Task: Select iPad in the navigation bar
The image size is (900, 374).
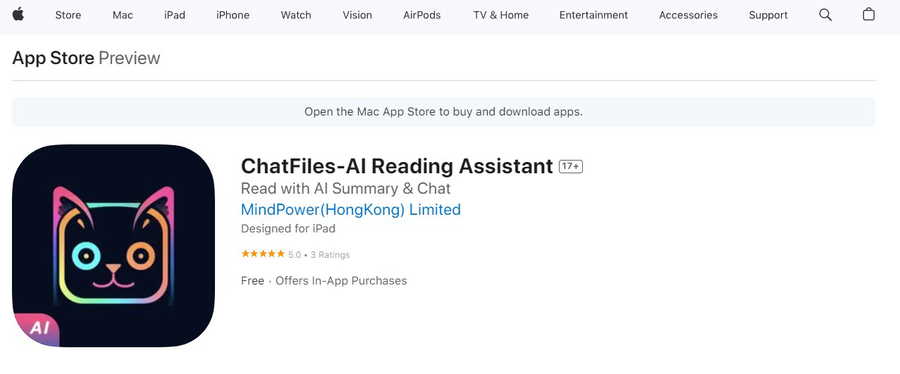Action: point(174,15)
